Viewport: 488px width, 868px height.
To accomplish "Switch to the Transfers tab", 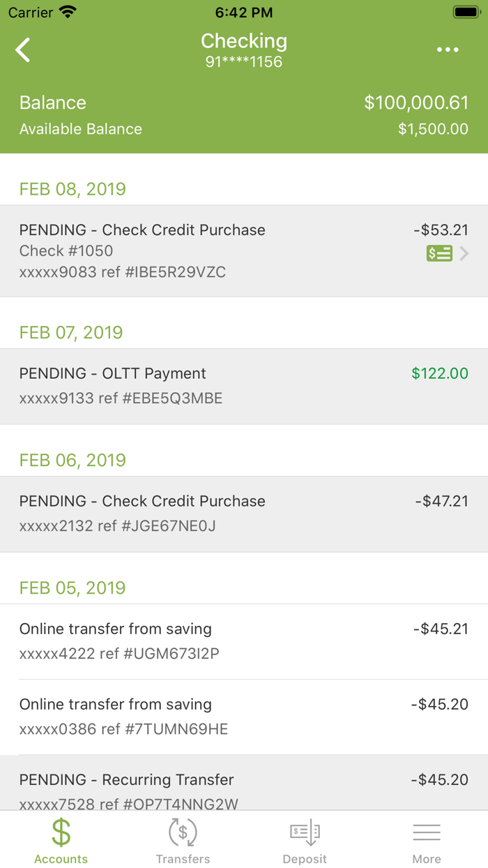I will click(183, 840).
